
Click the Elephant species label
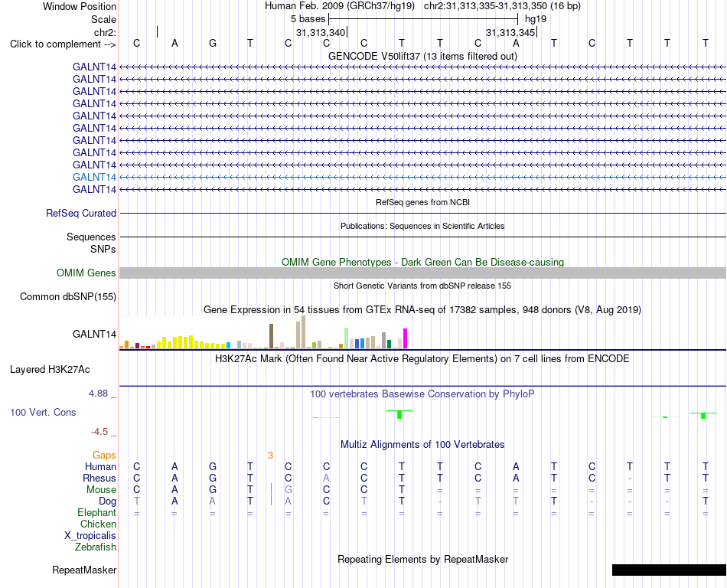click(96, 512)
